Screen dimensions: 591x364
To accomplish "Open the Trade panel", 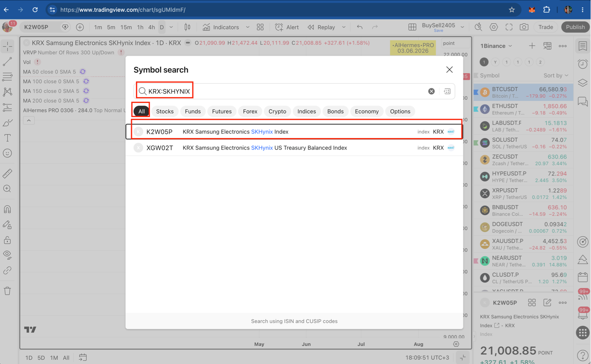I will click(x=546, y=27).
